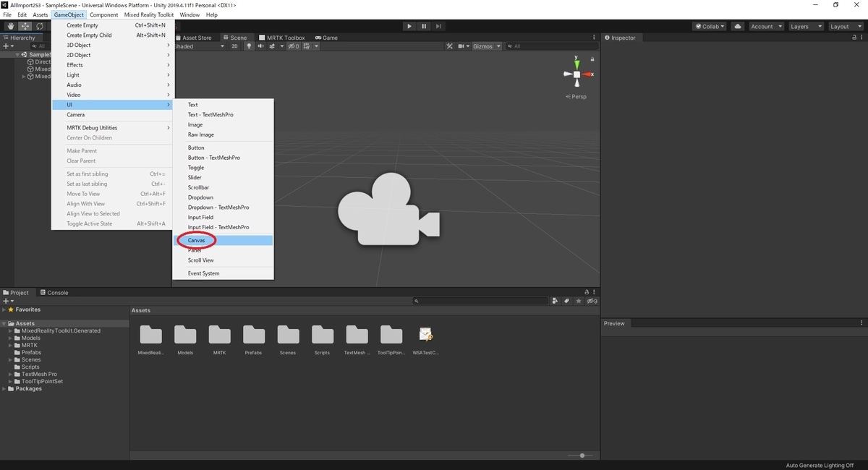Screen dimensions: 868x470
Task: Click Project panel add (+) button
Action: (8, 301)
